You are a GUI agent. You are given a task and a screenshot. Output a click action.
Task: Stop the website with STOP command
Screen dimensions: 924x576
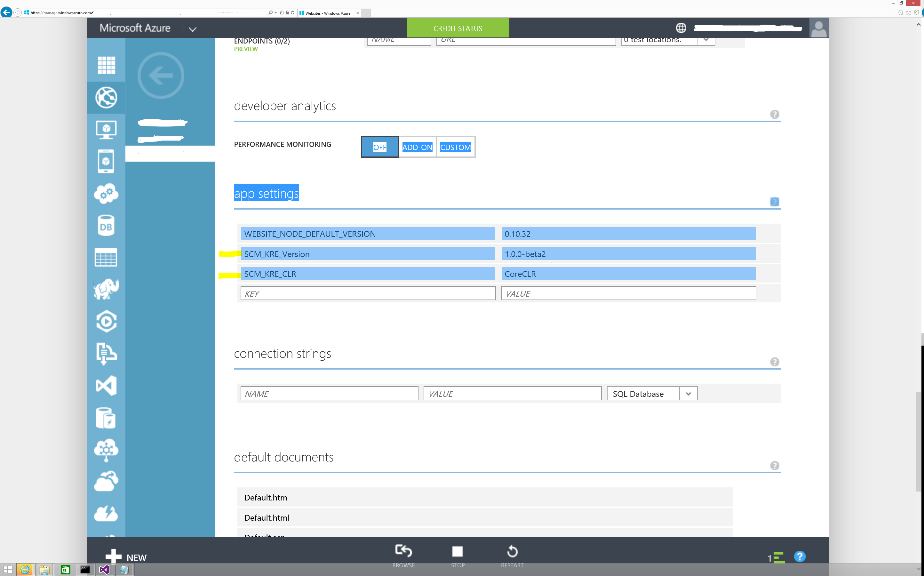(x=458, y=556)
